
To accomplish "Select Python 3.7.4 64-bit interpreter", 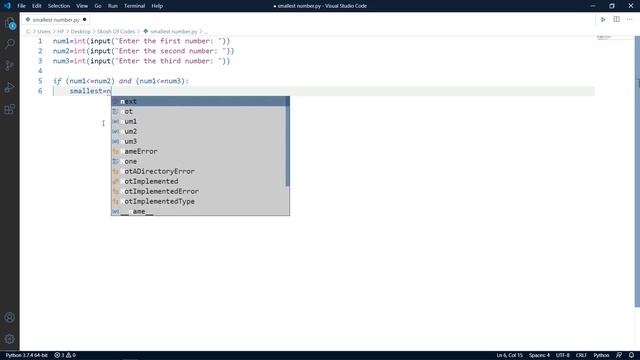I will pos(27,355).
